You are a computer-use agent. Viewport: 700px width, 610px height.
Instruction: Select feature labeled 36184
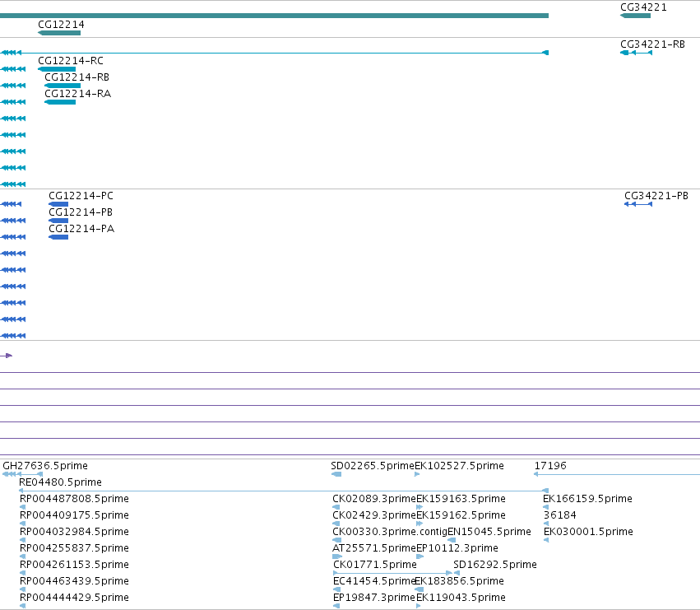pos(560,515)
